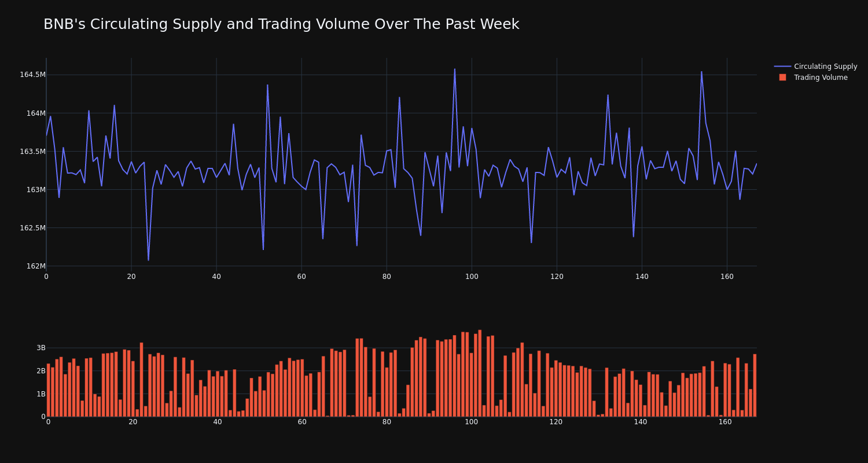Click the 164M y-axis label
This screenshot has width=868, height=463.
tap(36, 113)
